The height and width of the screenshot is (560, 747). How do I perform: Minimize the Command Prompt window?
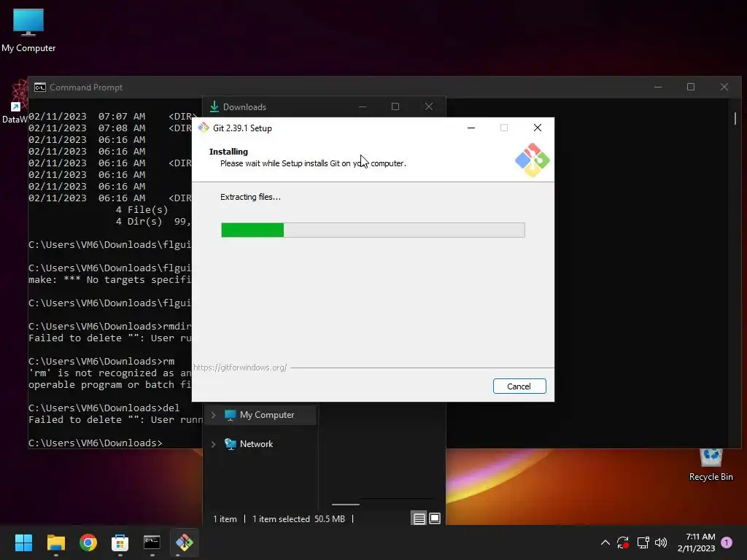click(658, 87)
